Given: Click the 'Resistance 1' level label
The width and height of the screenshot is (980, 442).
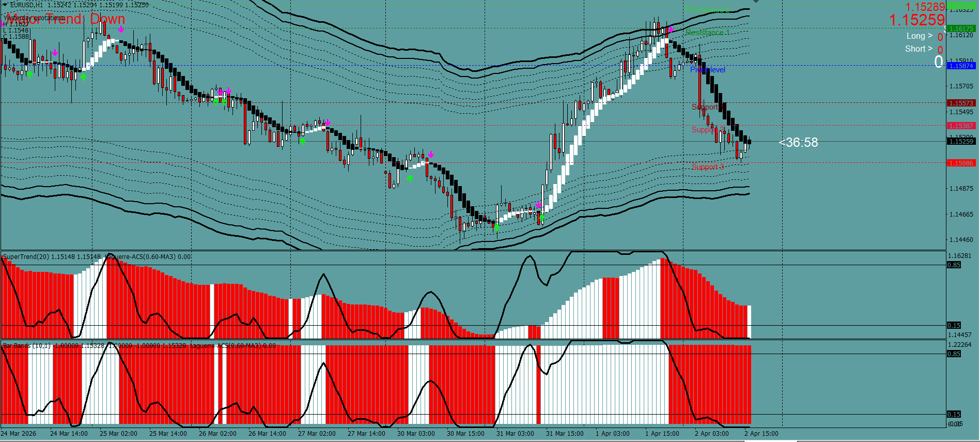Looking at the screenshot, I should click(707, 33).
